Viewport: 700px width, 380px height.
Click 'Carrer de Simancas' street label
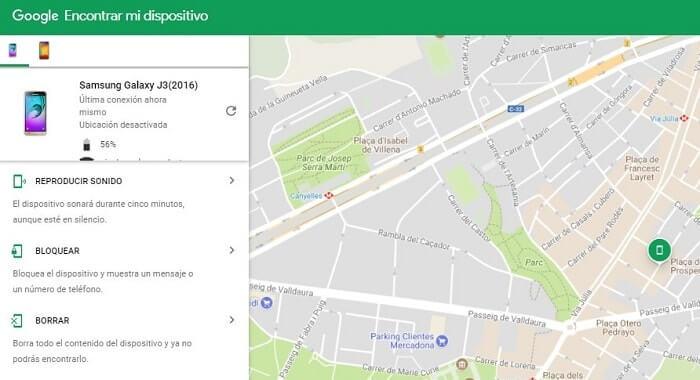[x=541, y=52]
